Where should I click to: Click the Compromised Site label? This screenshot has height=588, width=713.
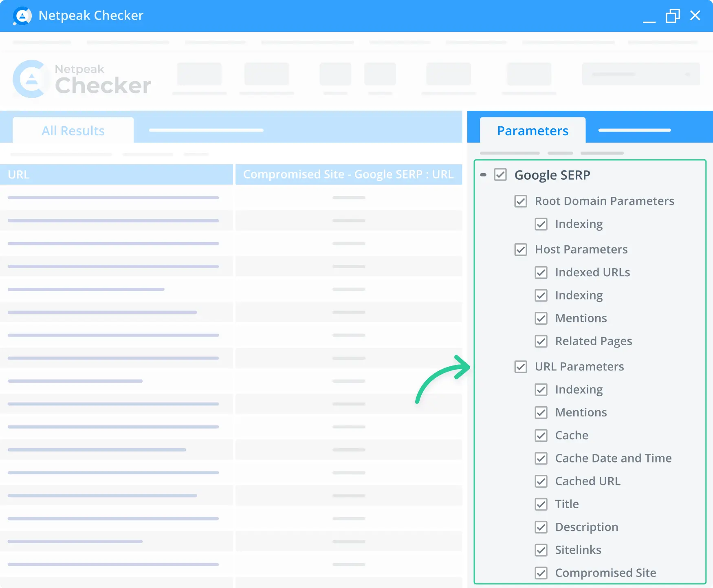coord(605,573)
